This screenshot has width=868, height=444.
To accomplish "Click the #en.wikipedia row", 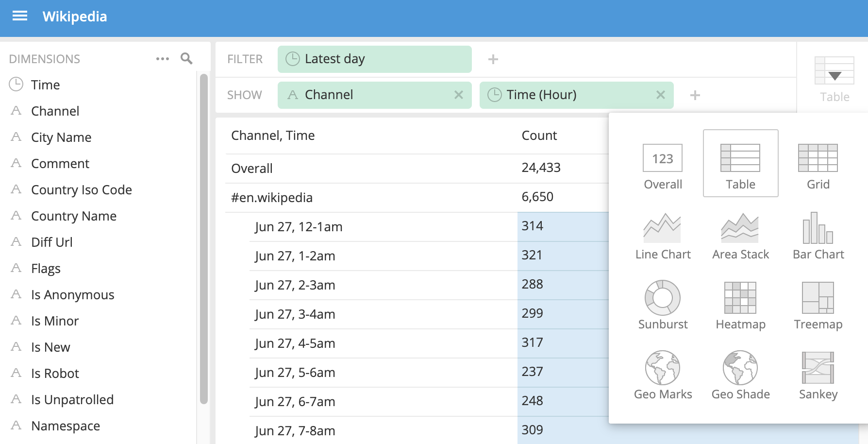I will point(417,198).
